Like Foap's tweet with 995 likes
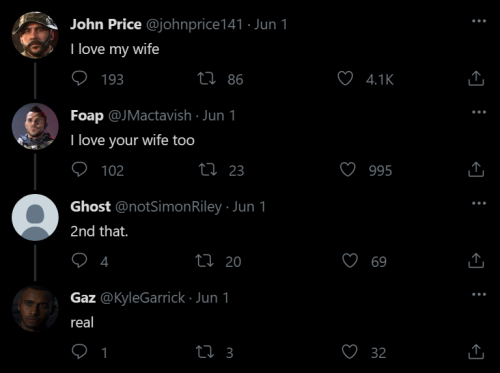The width and height of the screenshot is (500, 373). click(x=348, y=170)
